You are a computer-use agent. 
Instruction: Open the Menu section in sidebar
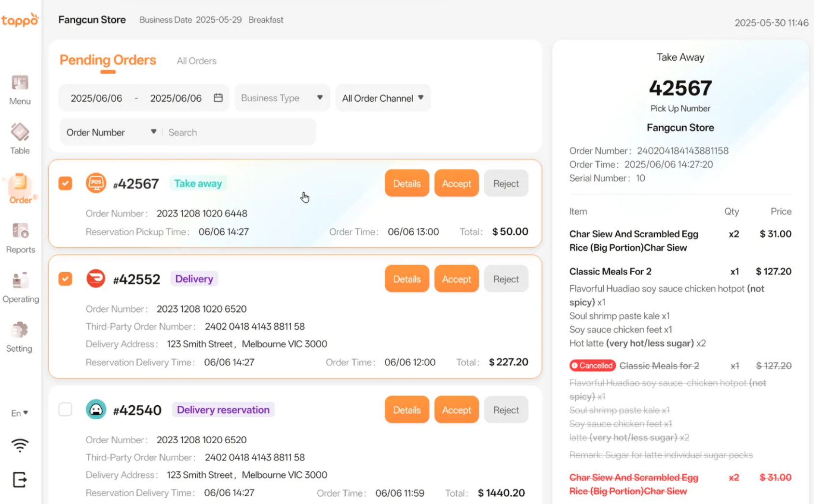[x=20, y=90]
